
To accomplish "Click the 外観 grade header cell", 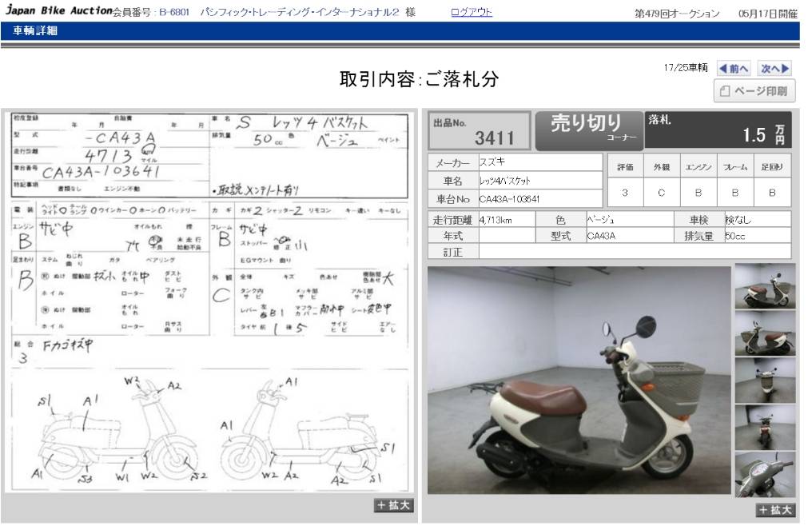I will point(661,167).
